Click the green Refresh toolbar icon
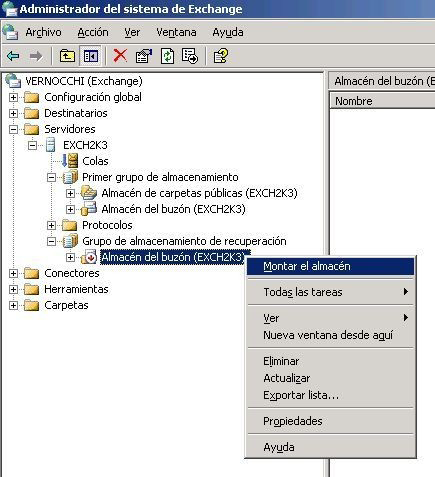 click(167, 56)
